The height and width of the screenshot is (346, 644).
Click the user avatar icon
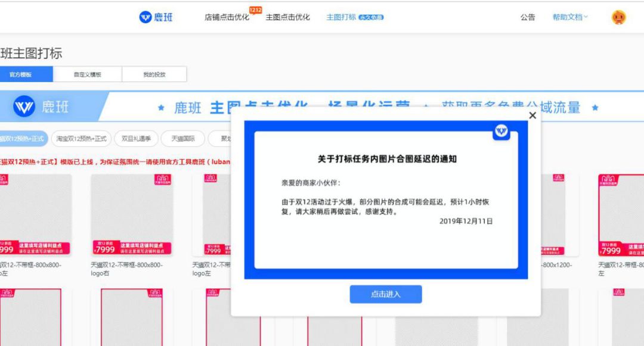click(x=618, y=17)
